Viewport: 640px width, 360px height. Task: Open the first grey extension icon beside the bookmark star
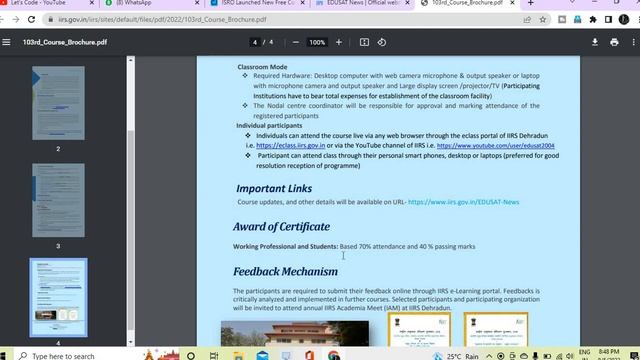coord(562,19)
